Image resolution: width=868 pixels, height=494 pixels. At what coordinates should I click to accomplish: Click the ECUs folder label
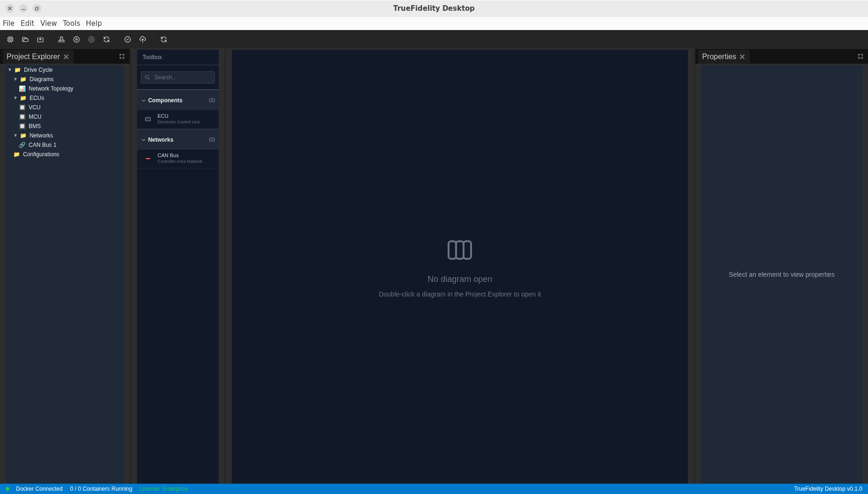pos(37,98)
